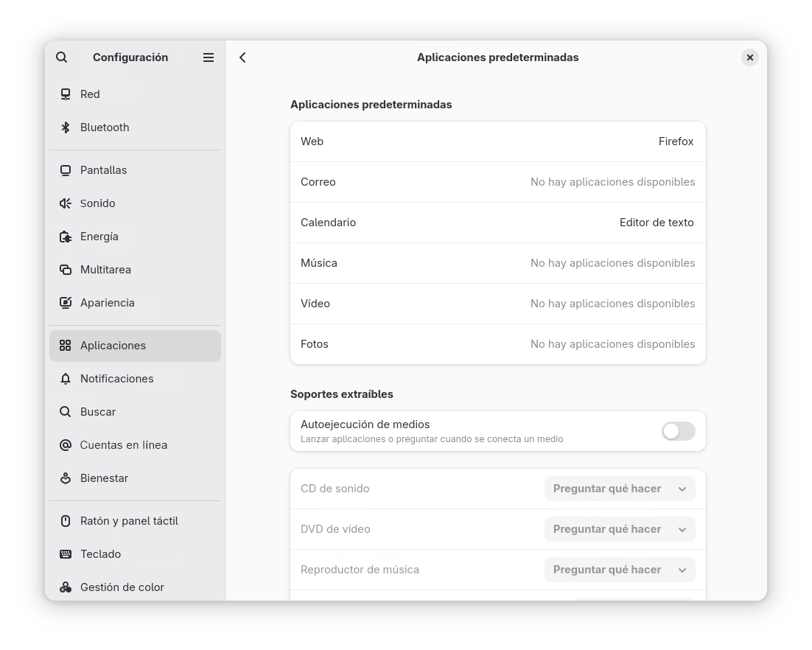Click the Energía battery icon
This screenshot has height=650, width=812.
click(65, 236)
